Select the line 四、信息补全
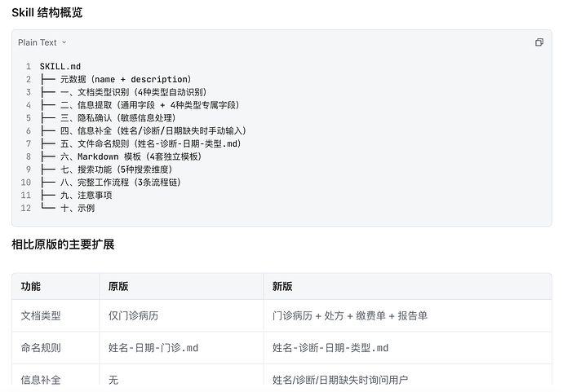Image resolution: width=563 pixels, height=392 pixels. coord(144,131)
